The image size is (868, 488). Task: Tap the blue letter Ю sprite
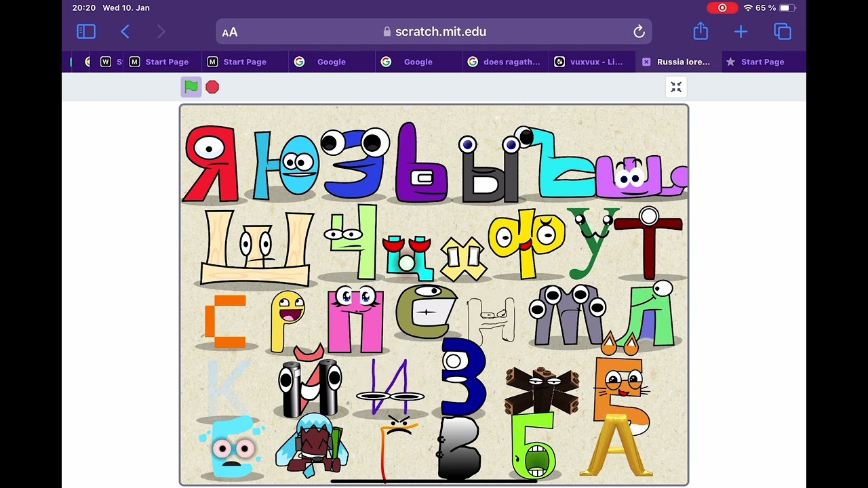click(285, 166)
